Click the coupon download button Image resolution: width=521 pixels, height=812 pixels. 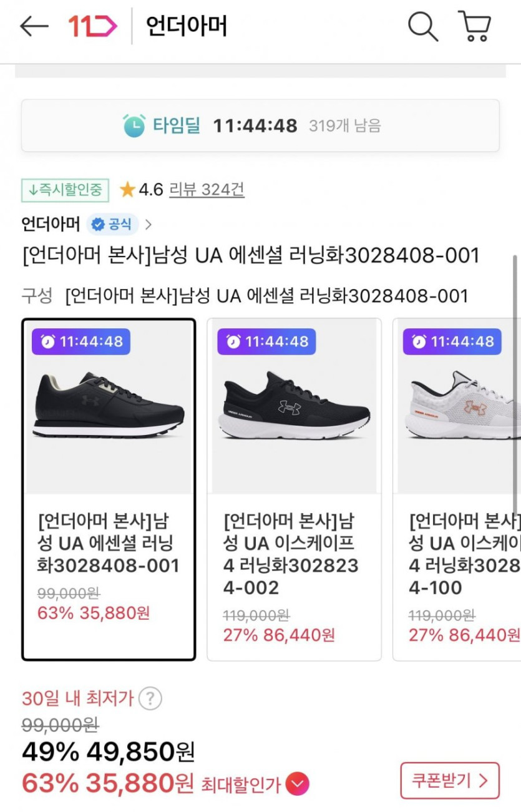pos(449,780)
